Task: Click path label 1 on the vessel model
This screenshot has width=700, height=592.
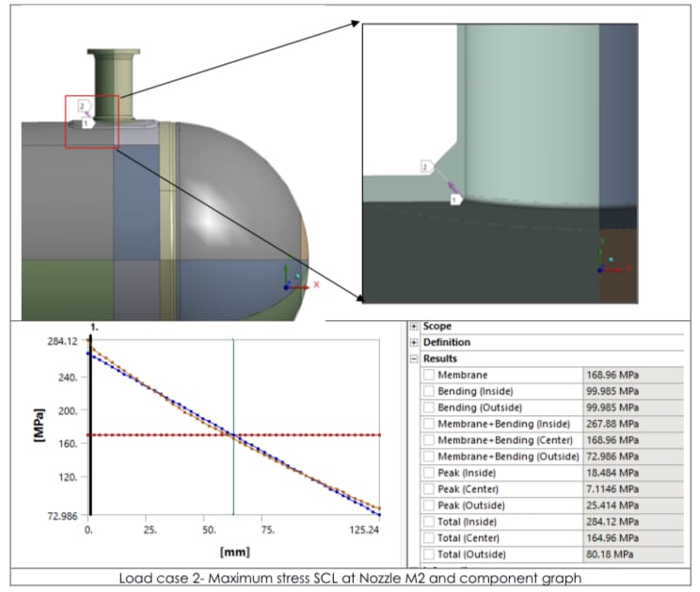Action: click(87, 122)
